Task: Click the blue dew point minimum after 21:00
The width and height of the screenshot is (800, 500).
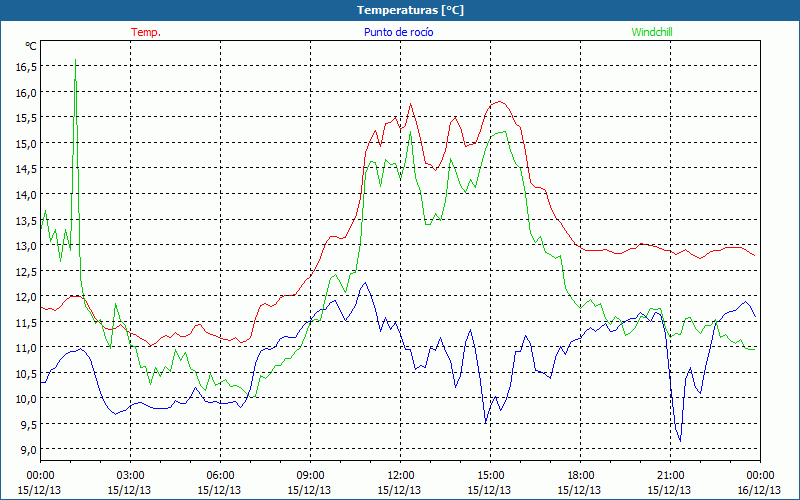Action: tap(680, 441)
